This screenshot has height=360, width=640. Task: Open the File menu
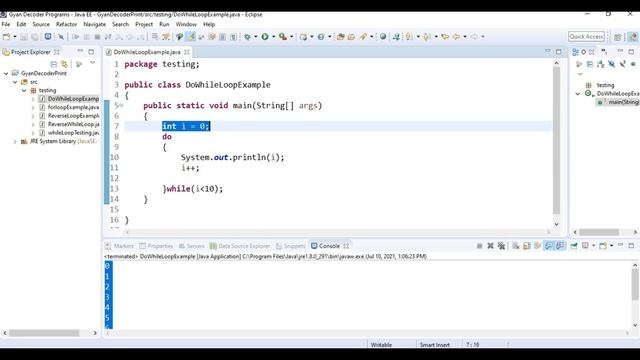pos(6,24)
